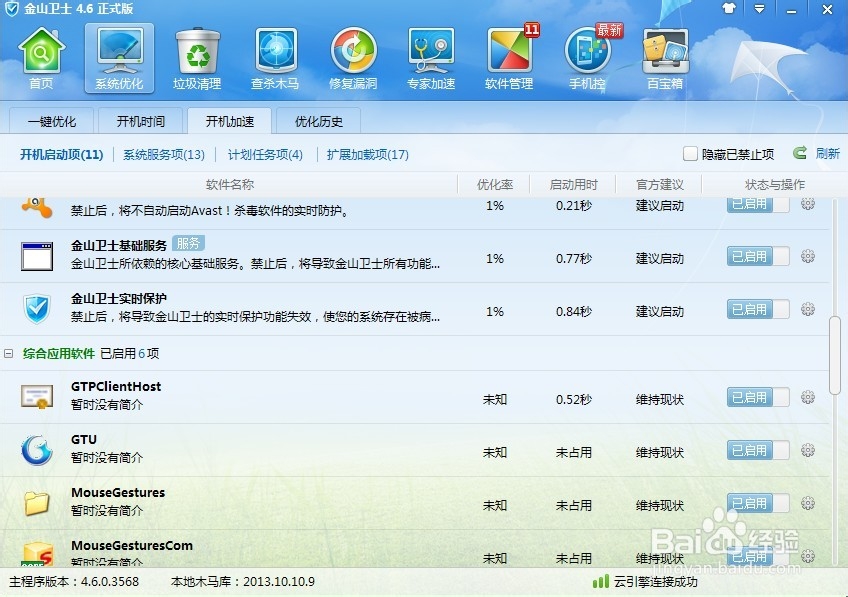Select the MouseGestures item name
Image resolution: width=848 pixels, height=597 pixels.
(x=118, y=493)
